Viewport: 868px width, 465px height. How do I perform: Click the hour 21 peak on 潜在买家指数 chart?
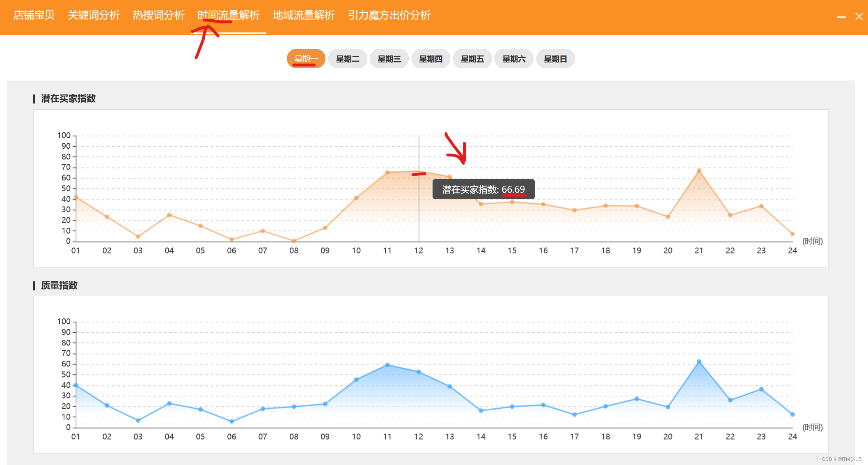699,170
